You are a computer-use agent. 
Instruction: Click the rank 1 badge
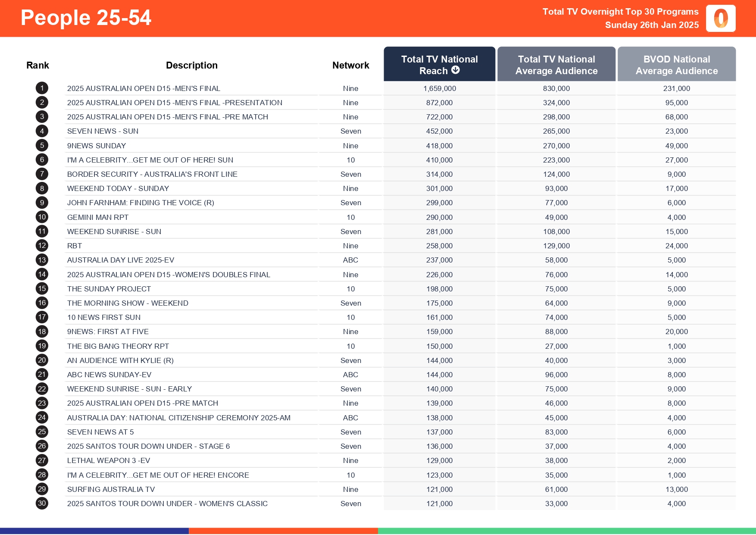point(41,88)
